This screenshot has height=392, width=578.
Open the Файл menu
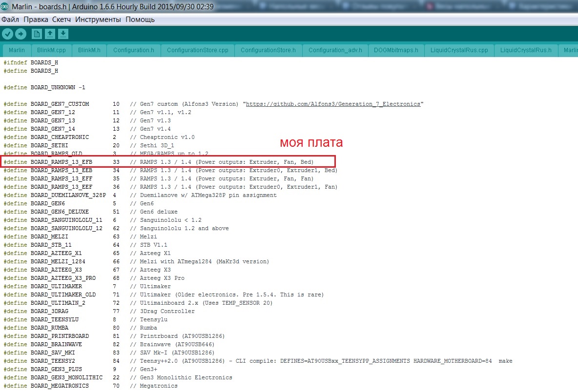[10, 20]
